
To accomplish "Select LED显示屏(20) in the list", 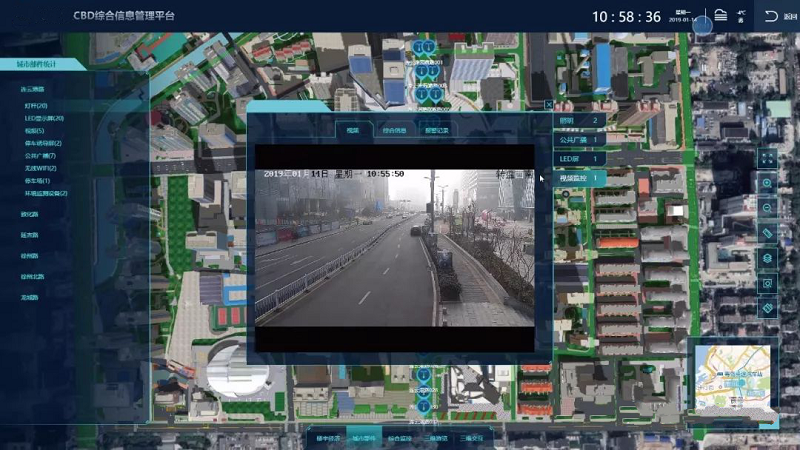I will pos(44,118).
